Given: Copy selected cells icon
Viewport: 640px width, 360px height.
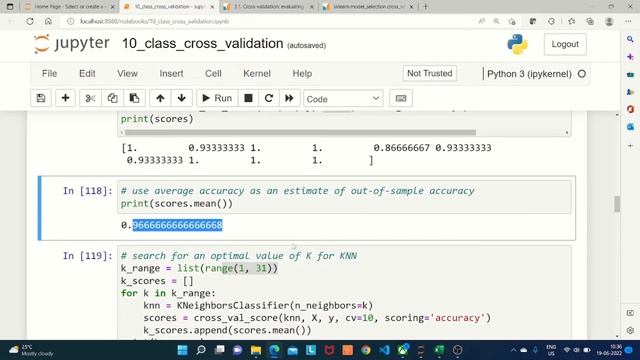Looking at the screenshot, I should coord(112,98).
